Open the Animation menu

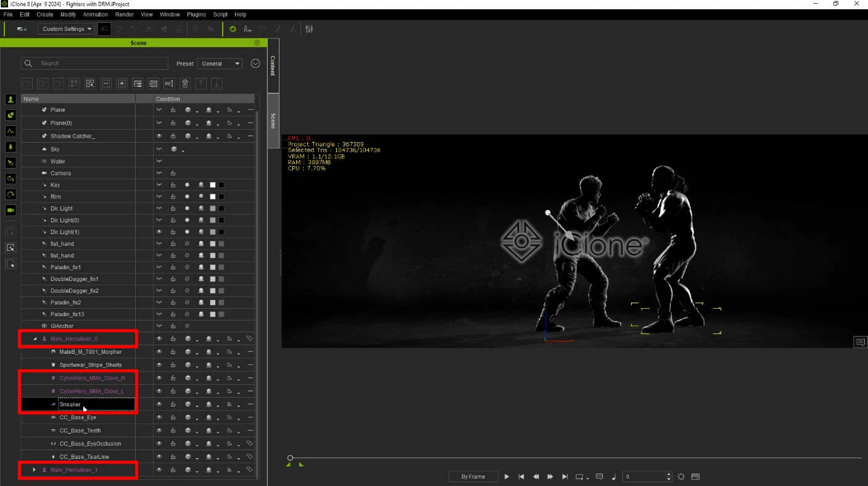[95, 14]
